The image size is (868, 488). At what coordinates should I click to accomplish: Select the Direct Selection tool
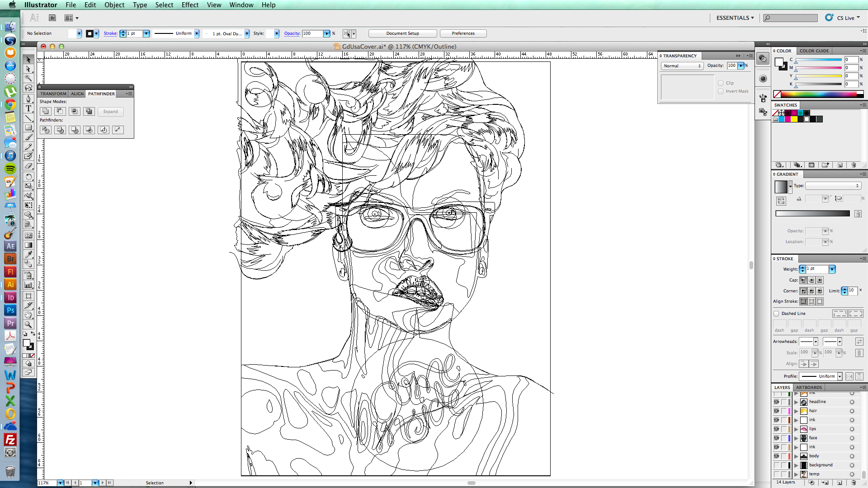pos(28,69)
